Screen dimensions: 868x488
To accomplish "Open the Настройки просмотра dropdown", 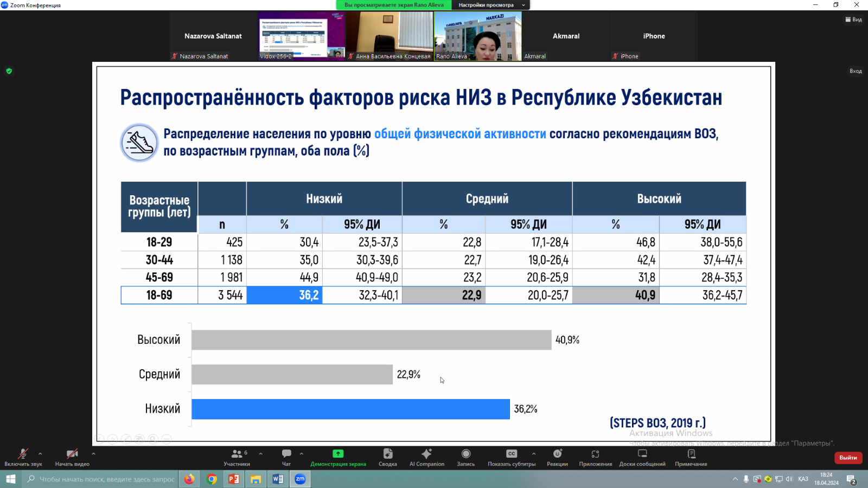I will (490, 5).
